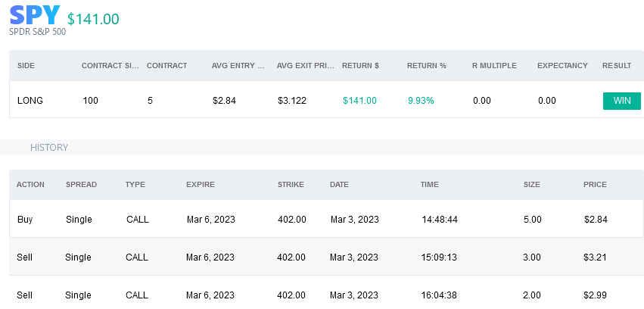Click the PRICE column header in history
Screen dimensions: 644x309
[x=595, y=185]
